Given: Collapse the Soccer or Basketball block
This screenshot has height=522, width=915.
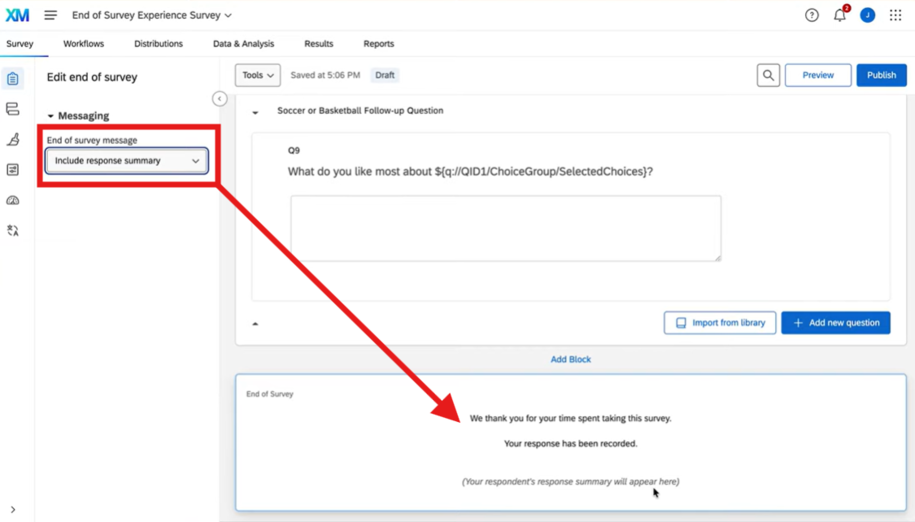Looking at the screenshot, I should pos(255,112).
